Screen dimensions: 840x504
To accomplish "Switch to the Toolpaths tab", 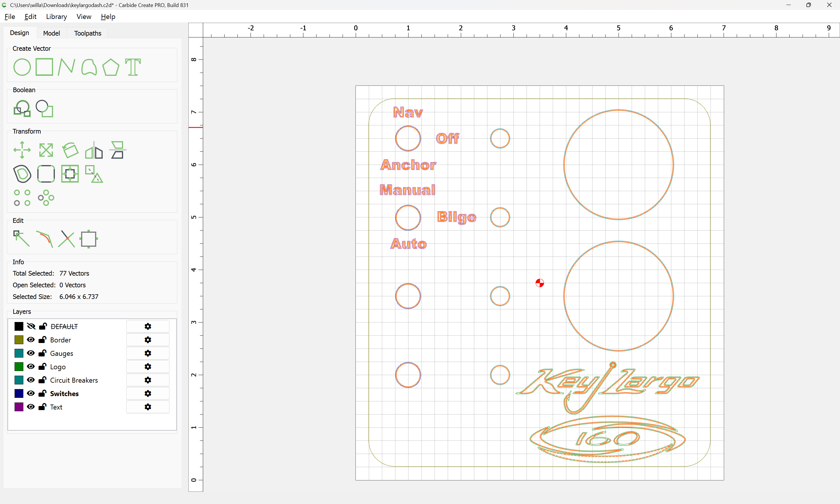I will pos(87,33).
